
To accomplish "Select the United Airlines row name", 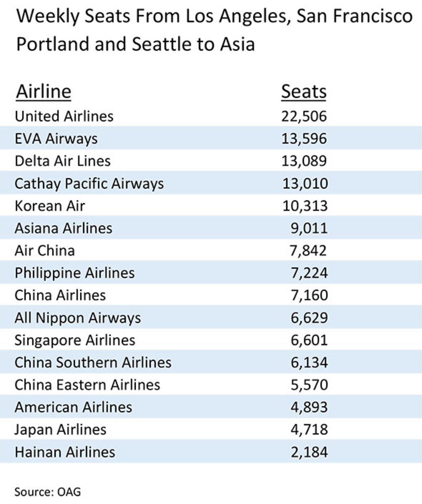I will click(64, 116).
